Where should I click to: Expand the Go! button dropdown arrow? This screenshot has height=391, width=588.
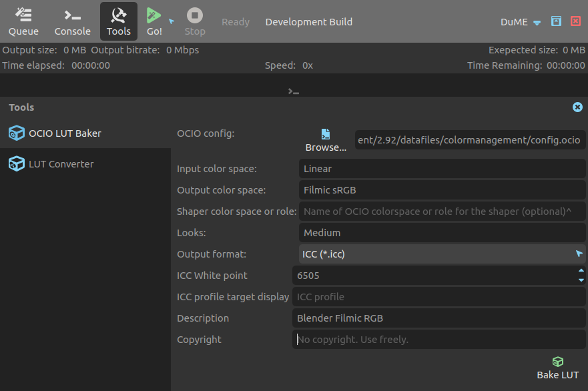172,21
